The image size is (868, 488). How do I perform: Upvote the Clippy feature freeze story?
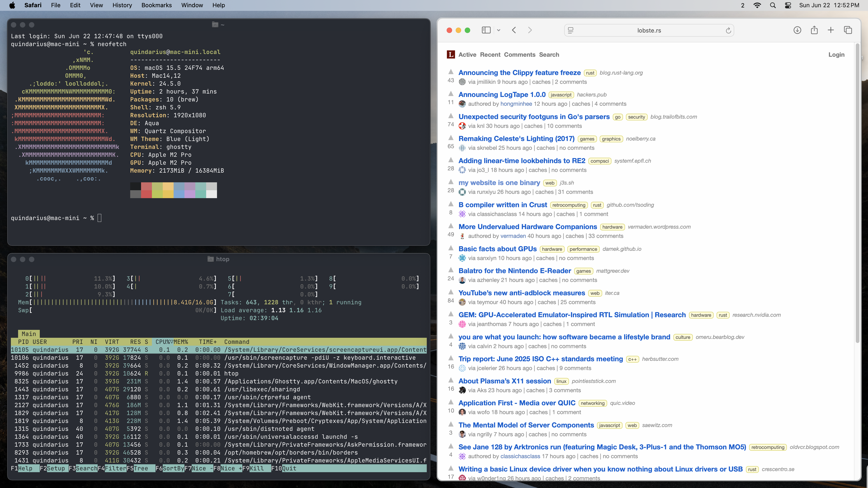[x=451, y=72]
